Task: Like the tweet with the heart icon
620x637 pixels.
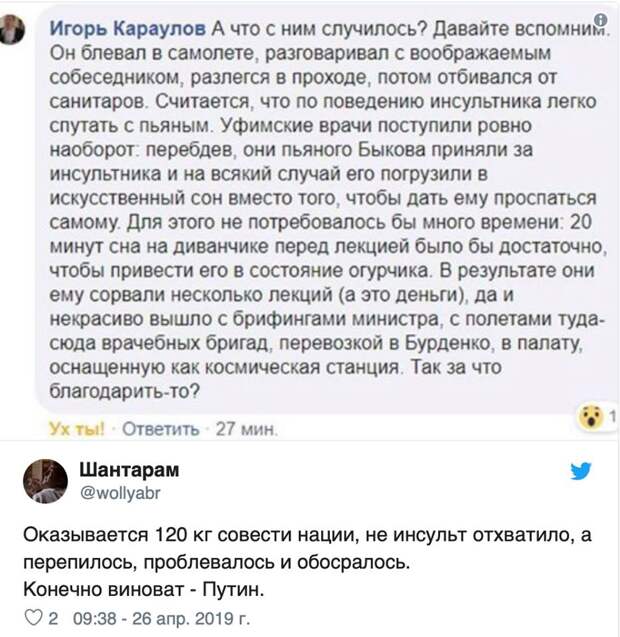Action: click(x=33, y=618)
